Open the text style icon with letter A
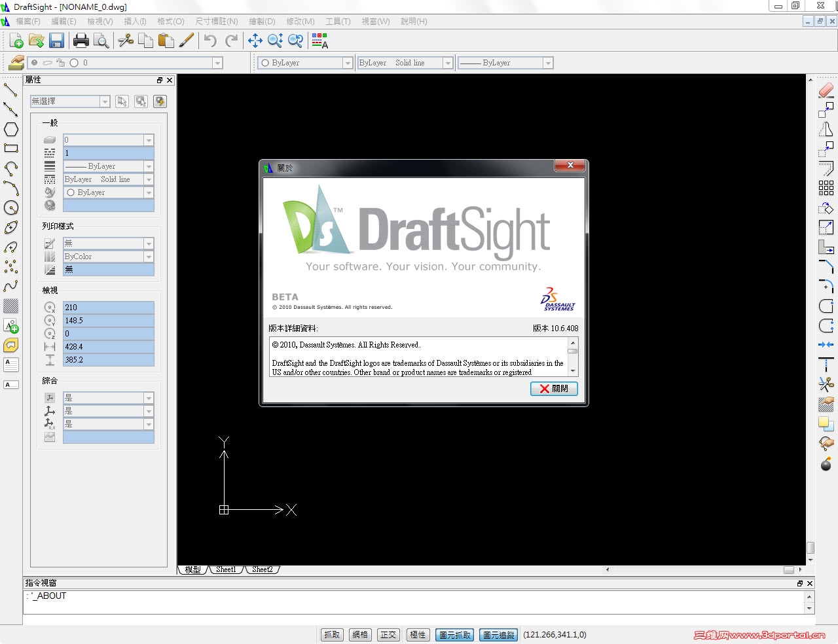Screen dimensions: 838x644 319,41
